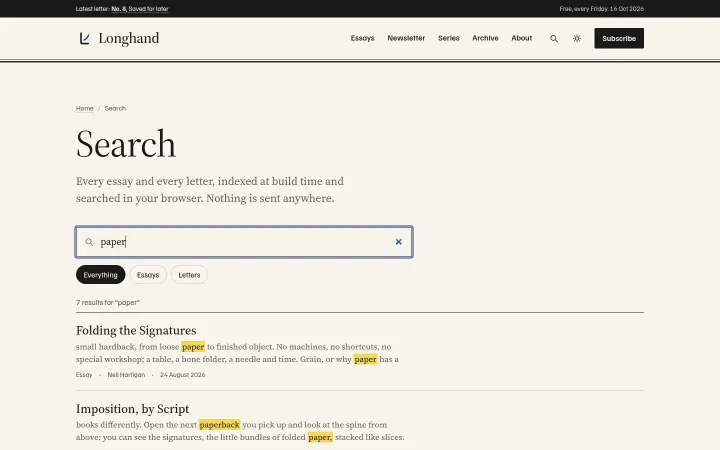Viewport: 720px width, 450px height.
Task: Click highlighted word paperback in excerpt
Action: 219,425
